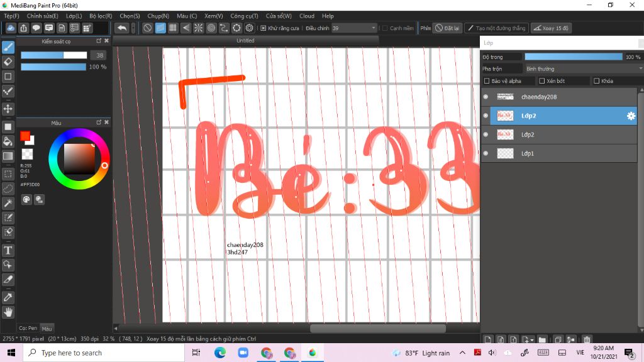The height and width of the screenshot is (362, 644).
Task: Open the gear settings of selected Lớp2 layer
Action: (x=631, y=116)
